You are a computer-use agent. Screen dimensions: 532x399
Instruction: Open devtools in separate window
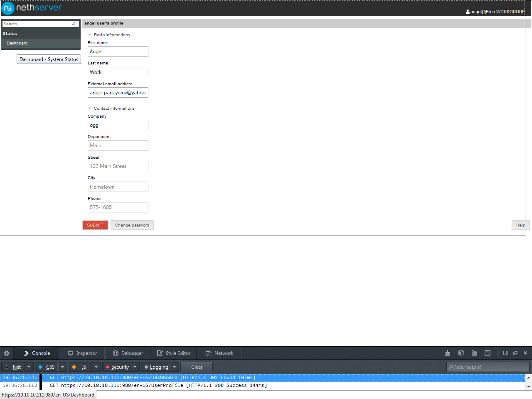click(x=515, y=353)
